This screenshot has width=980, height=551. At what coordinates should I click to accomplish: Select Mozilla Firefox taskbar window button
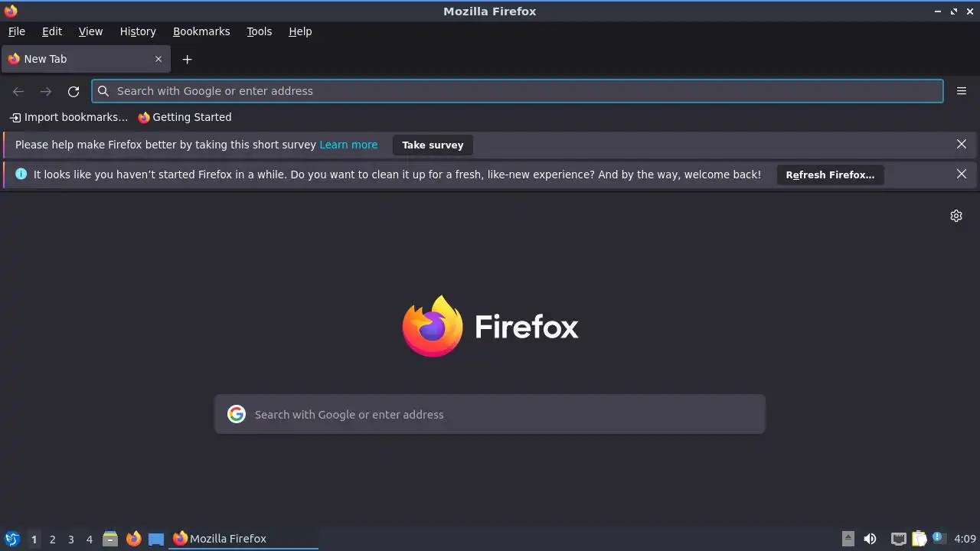coord(243,539)
